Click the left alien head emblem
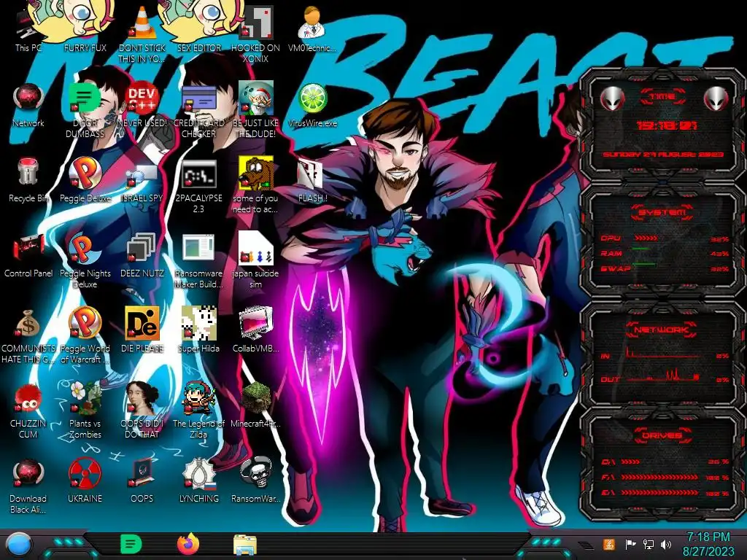Screen dimensions: 747x560 coord(612,99)
